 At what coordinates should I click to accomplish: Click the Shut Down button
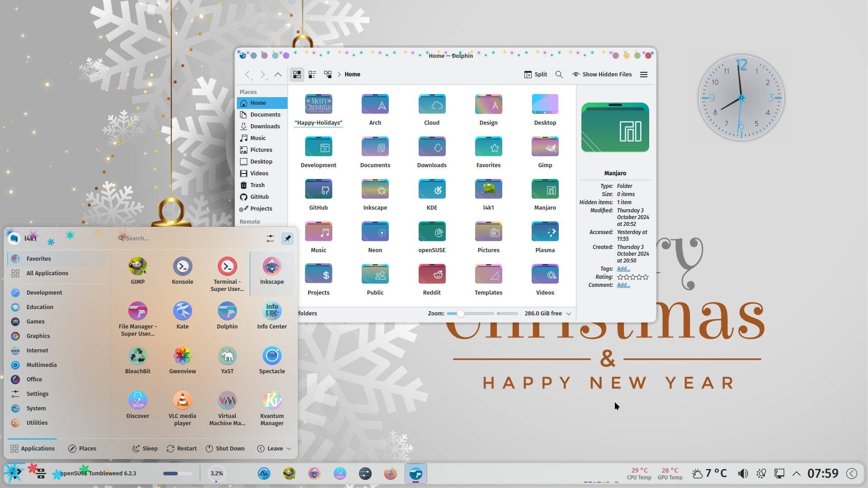225,449
